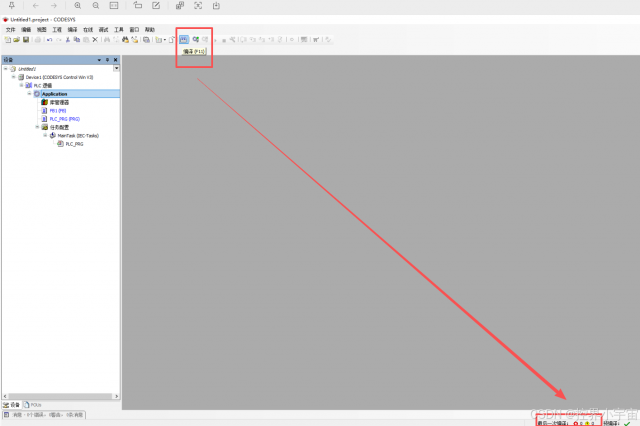The height and width of the screenshot is (426, 640).
Task: Pin the devices panel with auto-hide icon
Action: (x=107, y=60)
